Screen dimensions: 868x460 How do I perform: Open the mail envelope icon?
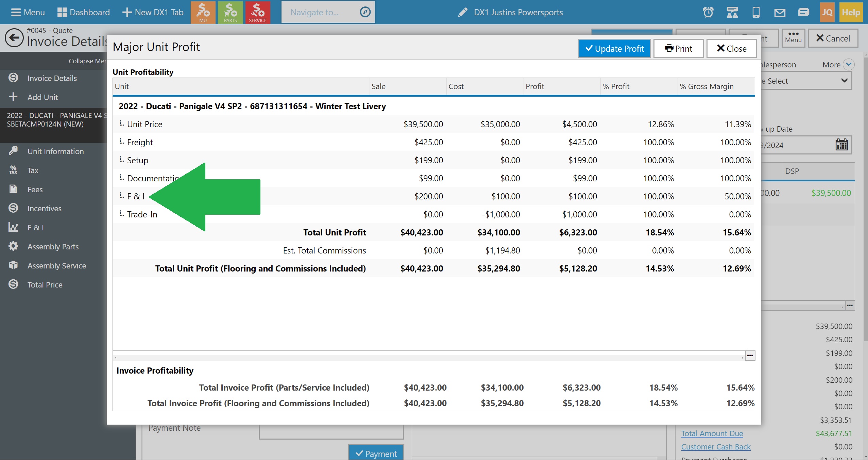click(780, 13)
